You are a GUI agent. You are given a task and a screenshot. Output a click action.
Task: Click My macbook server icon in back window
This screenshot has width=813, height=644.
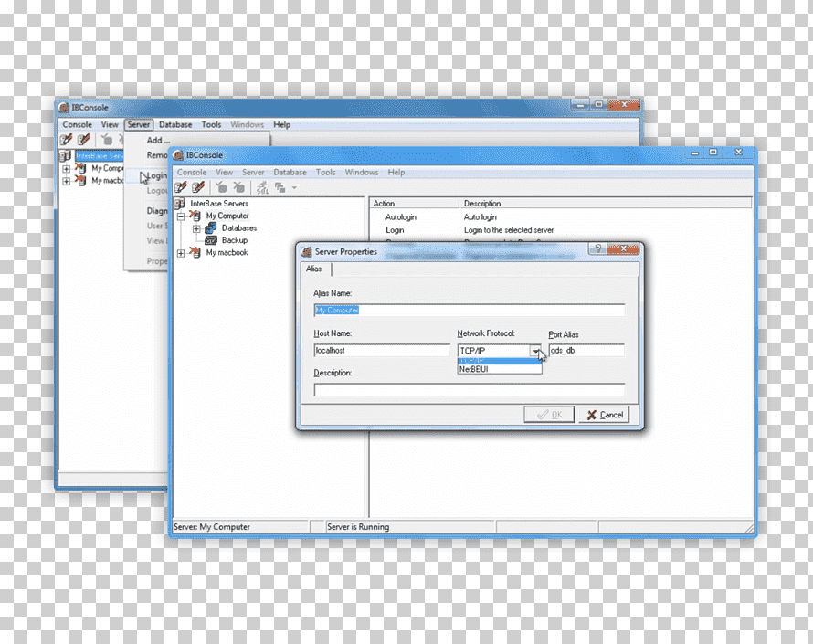pos(80,181)
